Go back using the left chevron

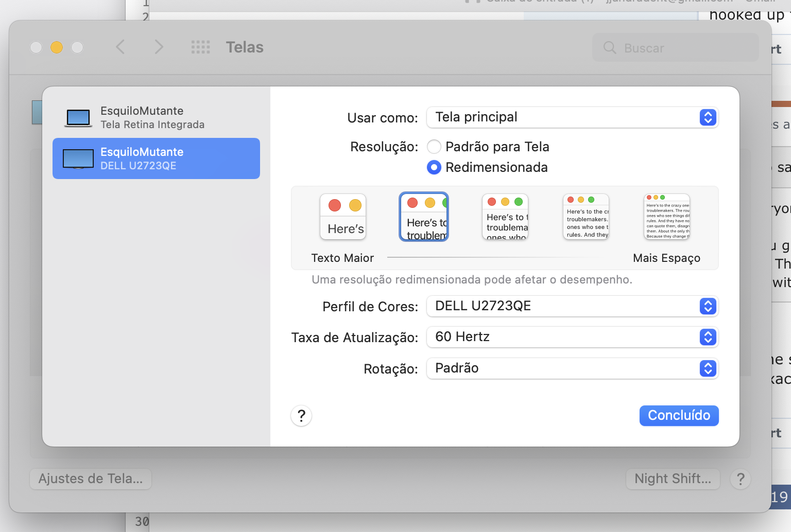point(121,47)
